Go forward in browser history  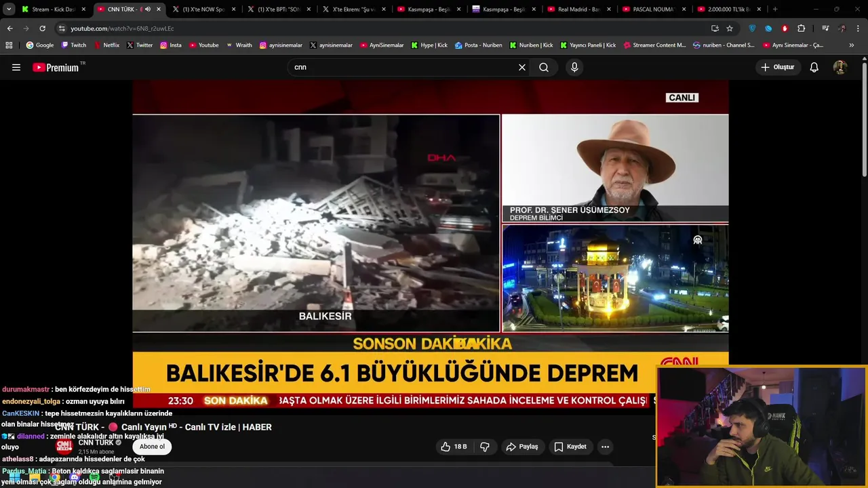[x=26, y=28]
